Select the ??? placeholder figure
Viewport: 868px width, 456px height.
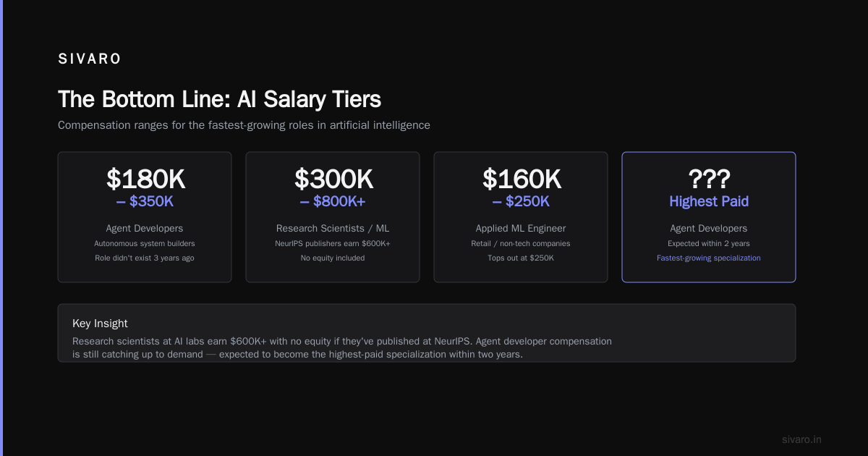(709, 179)
